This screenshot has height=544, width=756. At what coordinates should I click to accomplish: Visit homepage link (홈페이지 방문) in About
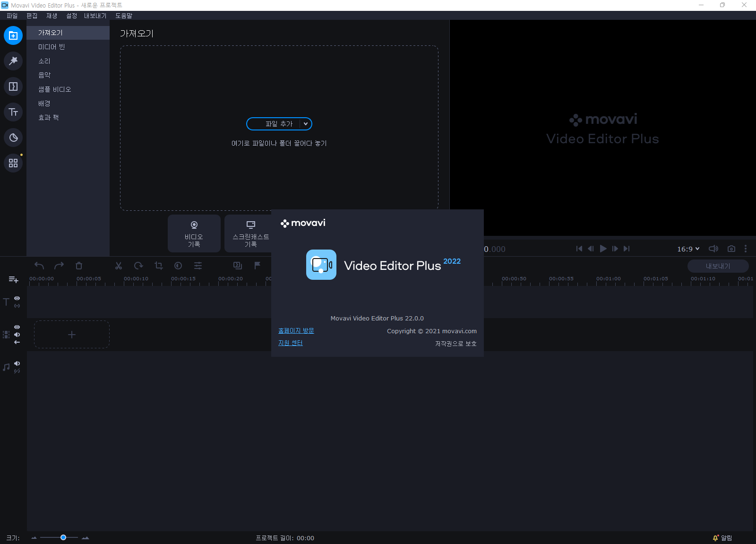[x=296, y=331]
